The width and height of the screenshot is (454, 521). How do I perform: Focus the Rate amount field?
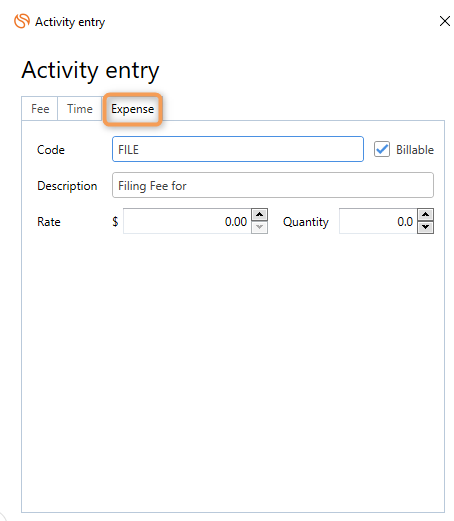click(187, 221)
